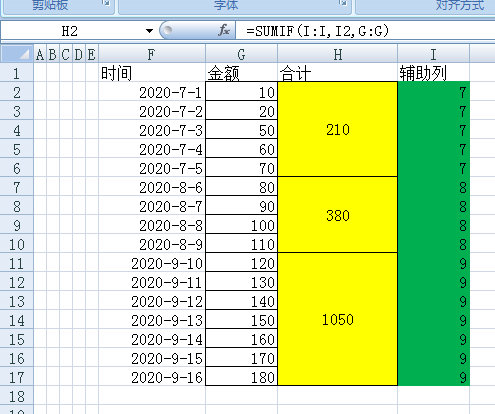Select the amount cell with 120
This screenshot has width=495, height=414.
241,262
